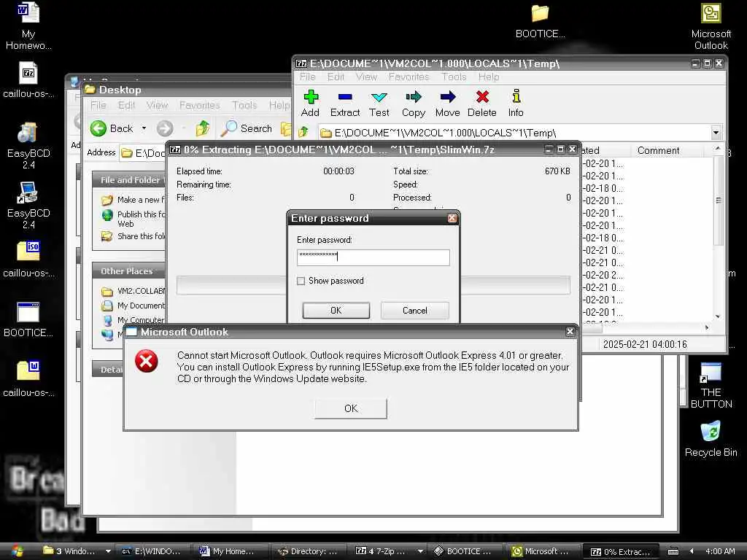This screenshot has width=747, height=560.
Task: Expand hidden system tray icons arrow
Action: tap(692, 551)
